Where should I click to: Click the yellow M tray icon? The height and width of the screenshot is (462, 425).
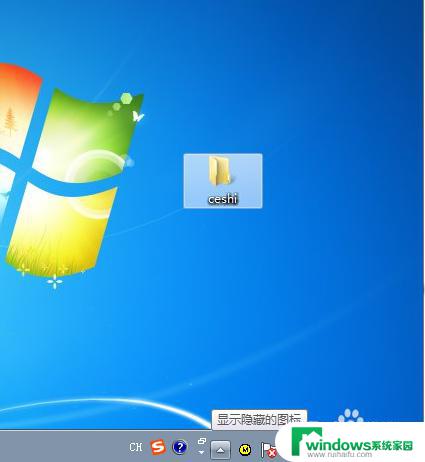(245, 450)
